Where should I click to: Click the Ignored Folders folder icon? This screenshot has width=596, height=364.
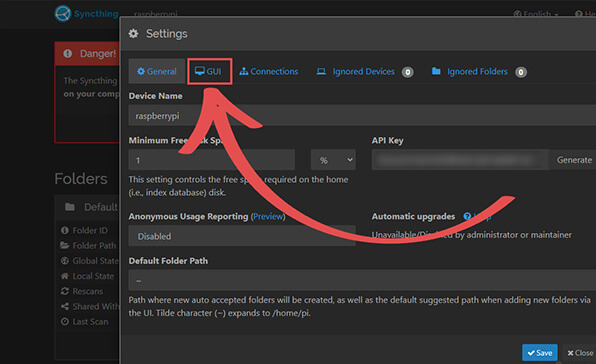tap(436, 71)
